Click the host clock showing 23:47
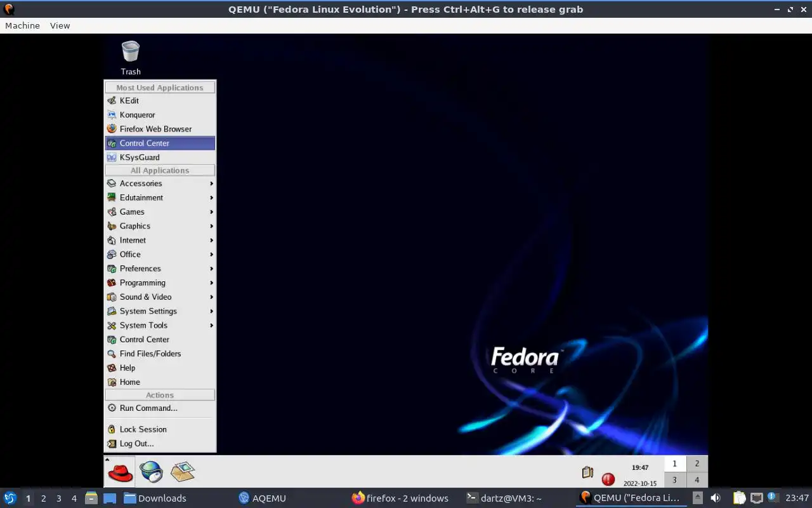 coord(797,498)
